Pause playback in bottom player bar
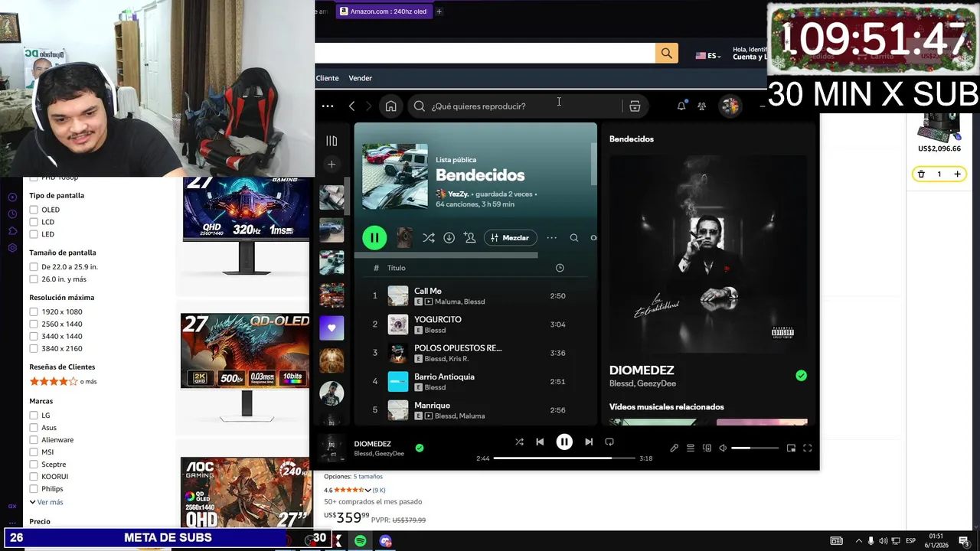Viewport: 980px width, 551px height. (564, 442)
